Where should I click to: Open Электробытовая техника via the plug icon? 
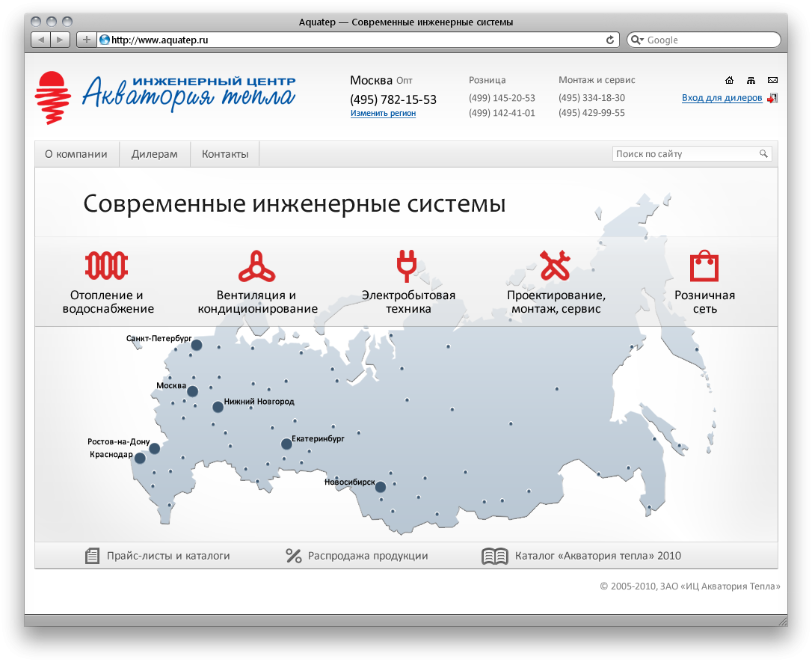406,265
